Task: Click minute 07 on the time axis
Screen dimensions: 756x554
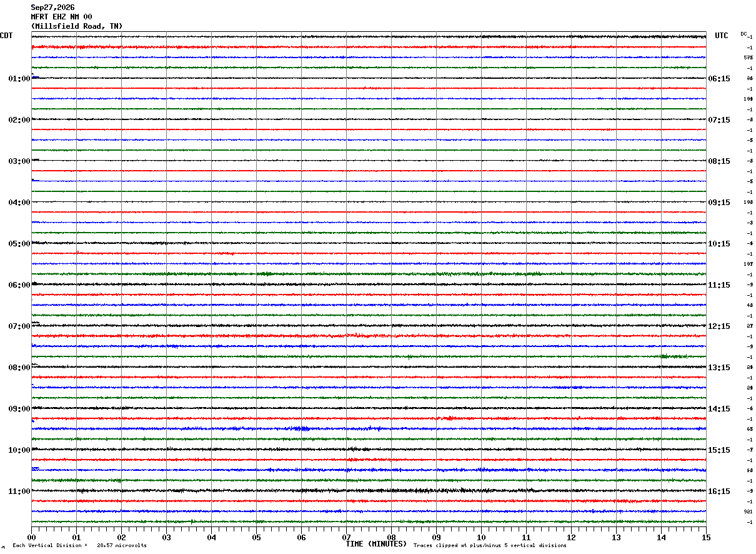Action: click(346, 537)
